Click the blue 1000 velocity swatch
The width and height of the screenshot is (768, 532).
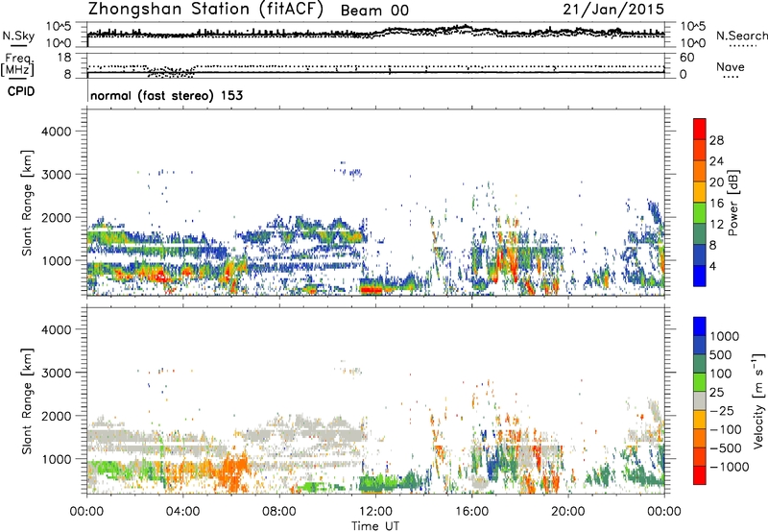(x=700, y=326)
